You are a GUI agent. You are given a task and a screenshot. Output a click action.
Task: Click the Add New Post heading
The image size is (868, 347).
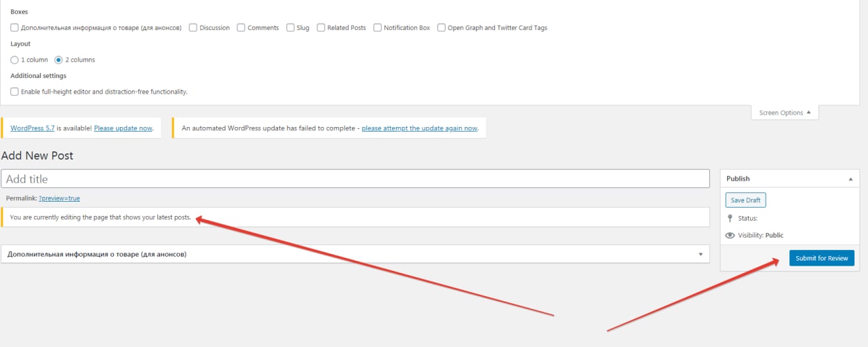(37, 156)
